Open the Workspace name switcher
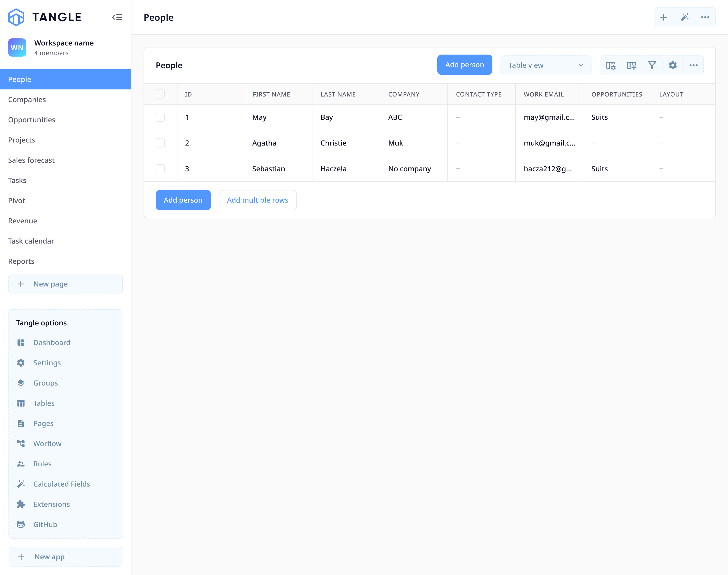 pos(64,47)
